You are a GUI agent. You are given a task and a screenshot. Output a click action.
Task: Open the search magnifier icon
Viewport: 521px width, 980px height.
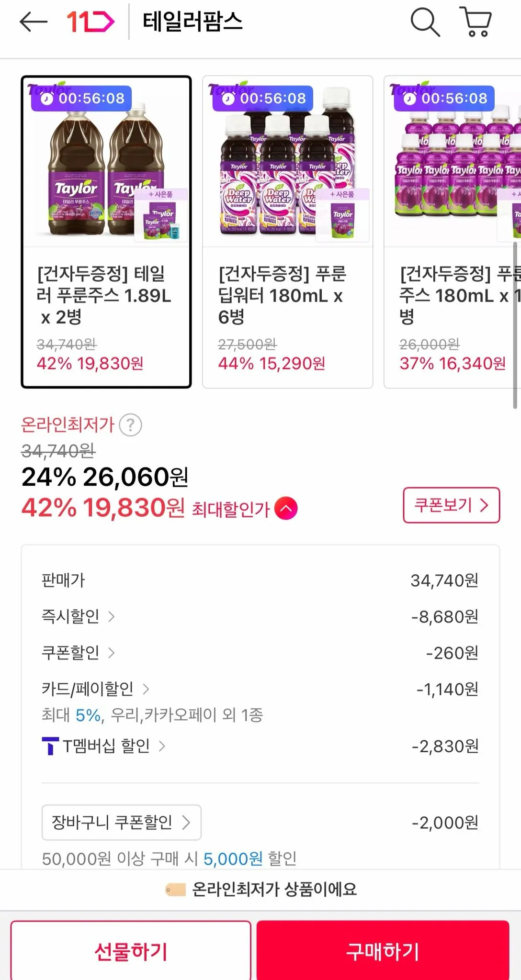pos(425,22)
